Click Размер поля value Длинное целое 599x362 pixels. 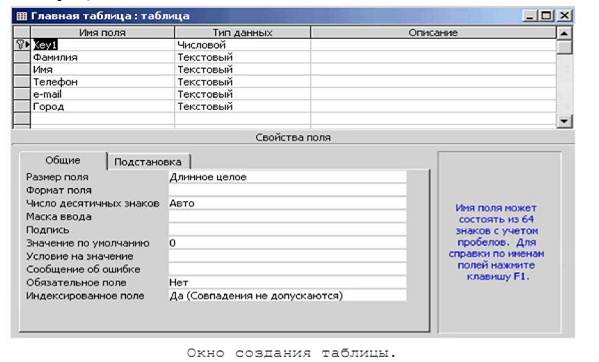287,177
